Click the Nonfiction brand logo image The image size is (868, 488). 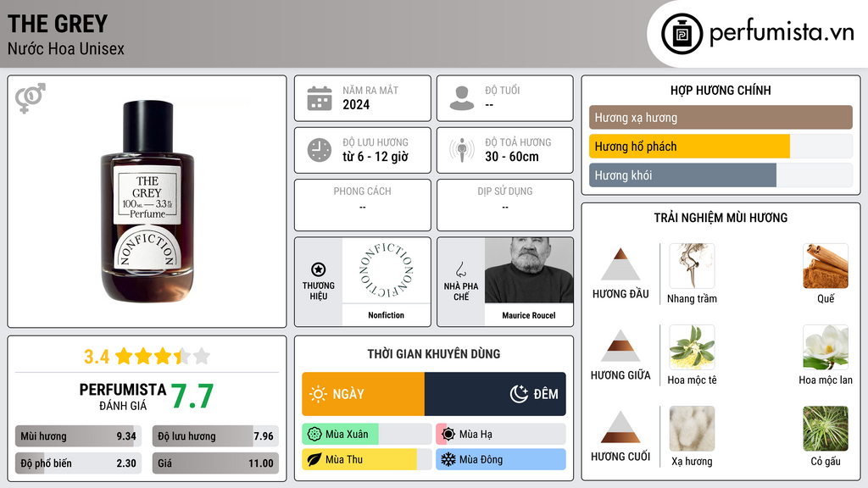(386, 270)
